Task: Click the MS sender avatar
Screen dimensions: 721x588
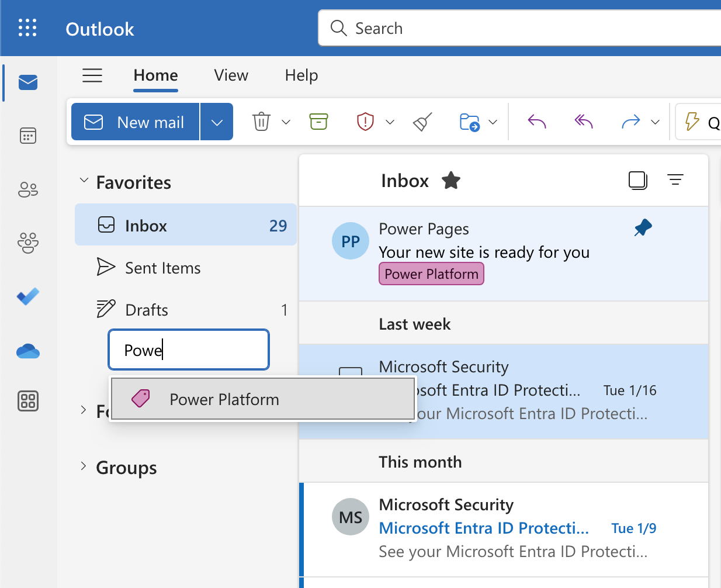Action: [351, 517]
